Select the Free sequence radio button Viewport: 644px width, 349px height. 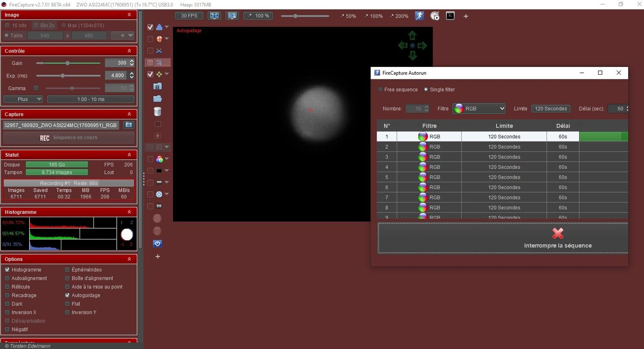point(380,89)
